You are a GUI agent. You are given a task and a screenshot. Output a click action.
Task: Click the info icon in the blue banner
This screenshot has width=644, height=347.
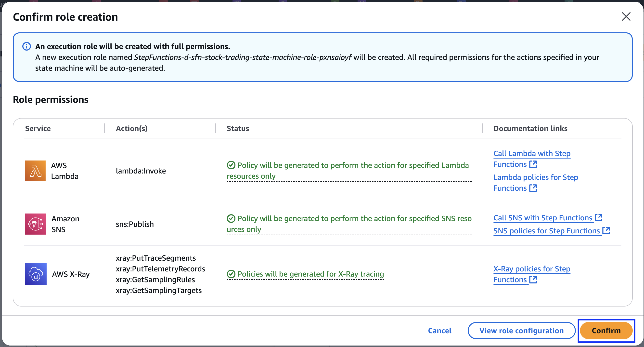26,46
